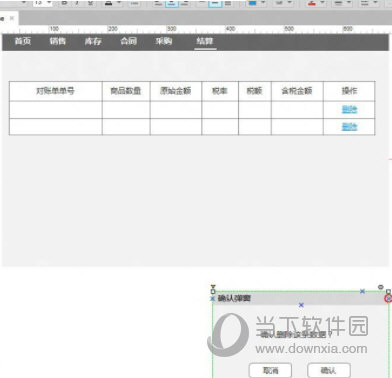
Task: Select the 税率 header cell
Action: pyautogui.click(x=220, y=91)
